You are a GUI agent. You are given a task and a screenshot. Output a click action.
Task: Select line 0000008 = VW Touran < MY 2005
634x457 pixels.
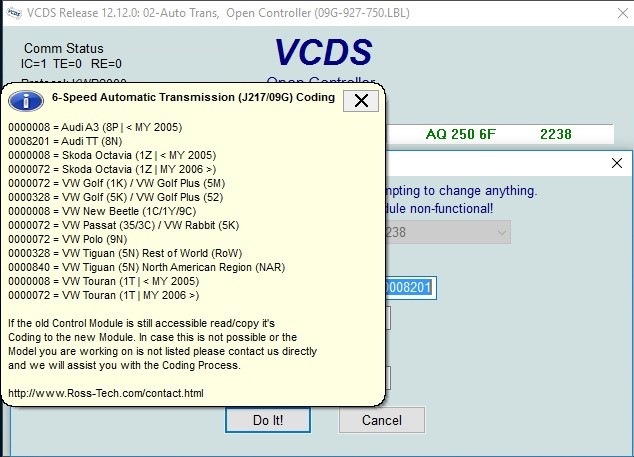[104, 281]
